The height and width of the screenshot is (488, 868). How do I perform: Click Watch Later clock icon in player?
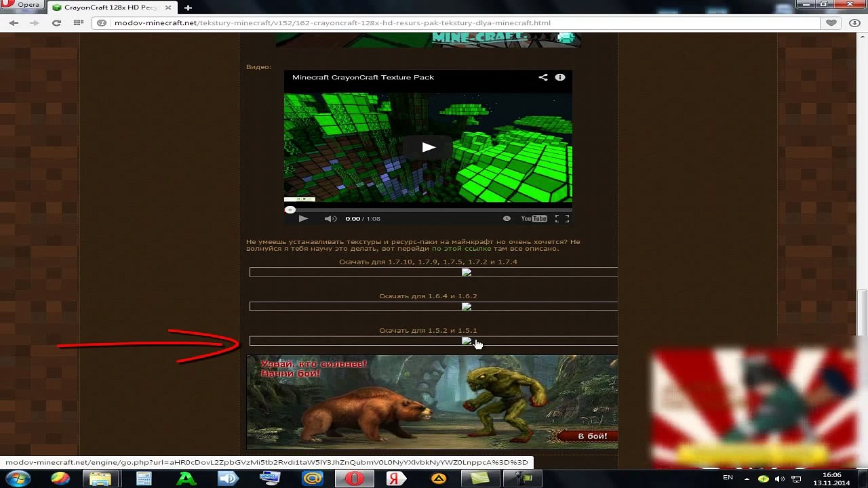point(507,218)
